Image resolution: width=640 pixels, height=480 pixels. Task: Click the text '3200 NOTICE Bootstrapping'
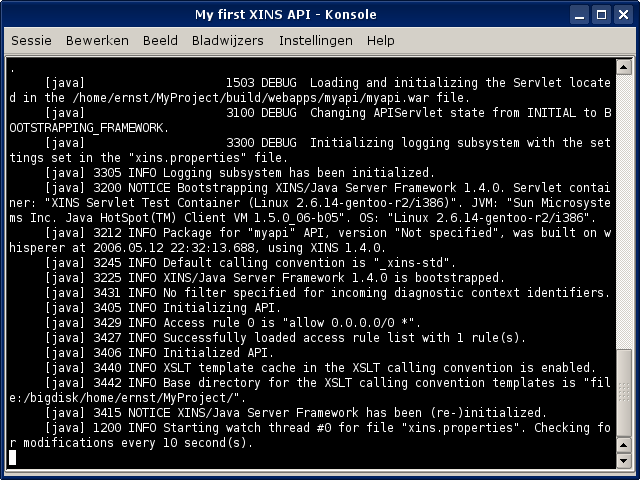click(180, 188)
